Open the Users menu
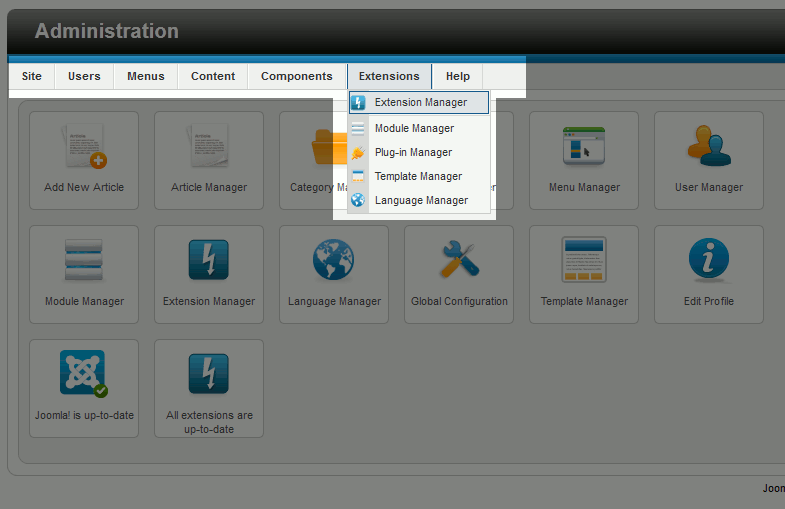The width and height of the screenshot is (785, 509). point(84,76)
